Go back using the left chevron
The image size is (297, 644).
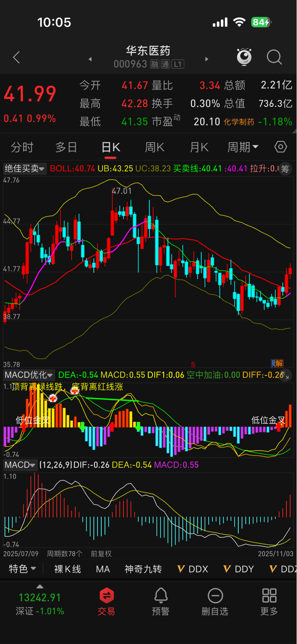tap(16, 58)
